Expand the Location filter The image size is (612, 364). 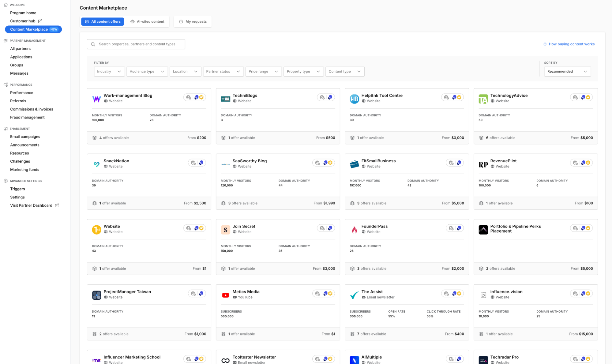(x=185, y=71)
